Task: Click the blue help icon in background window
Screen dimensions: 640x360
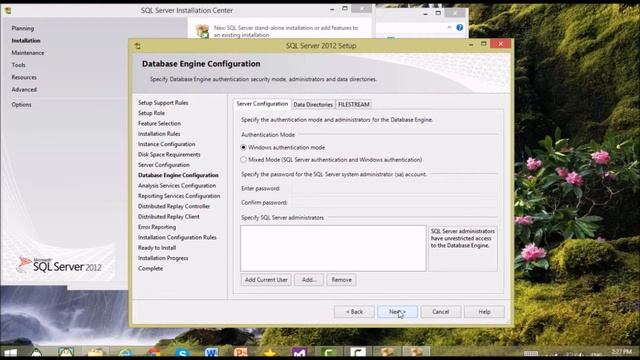Action: (x=460, y=27)
